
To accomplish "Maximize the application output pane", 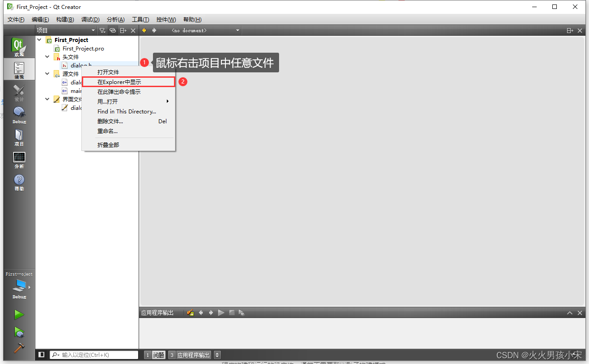I will click(x=570, y=313).
